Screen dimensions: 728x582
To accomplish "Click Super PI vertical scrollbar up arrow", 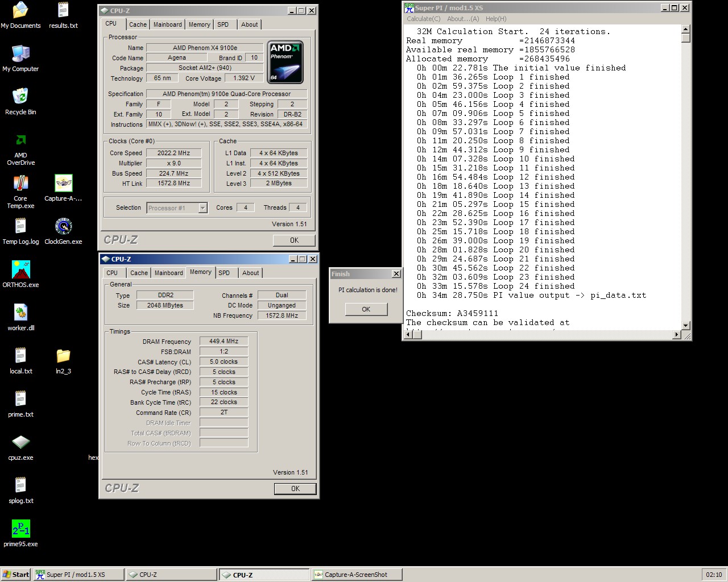I will [685, 29].
